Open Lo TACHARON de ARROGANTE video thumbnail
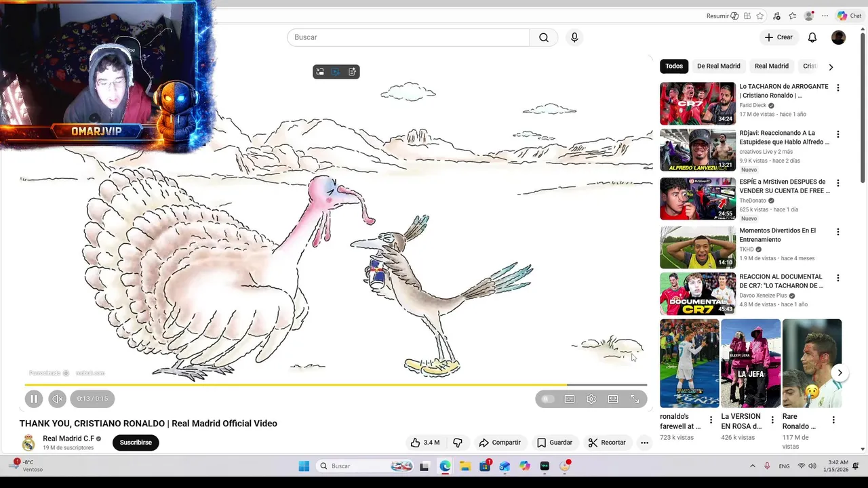Screen dimensions: 868x488 (x=698, y=104)
